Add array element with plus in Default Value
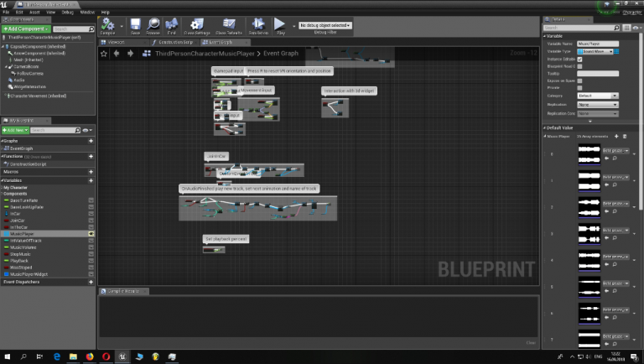The width and height of the screenshot is (644, 364). pyautogui.click(x=616, y=137)
